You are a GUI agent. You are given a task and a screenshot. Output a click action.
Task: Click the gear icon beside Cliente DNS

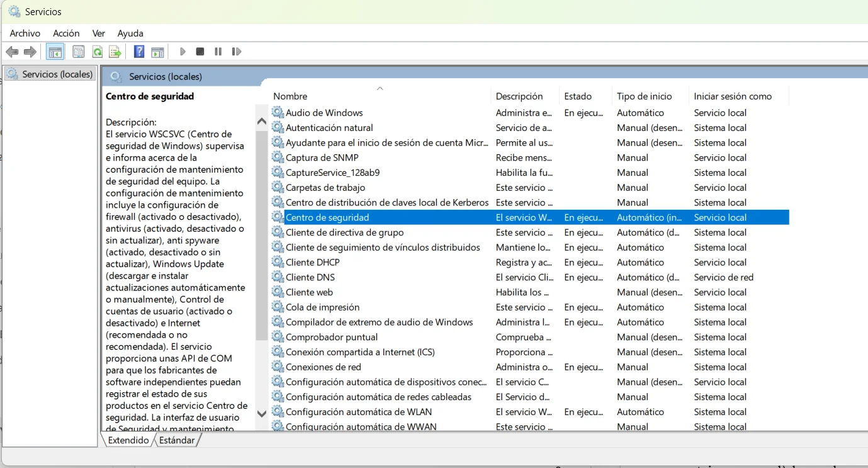(278, 277)
